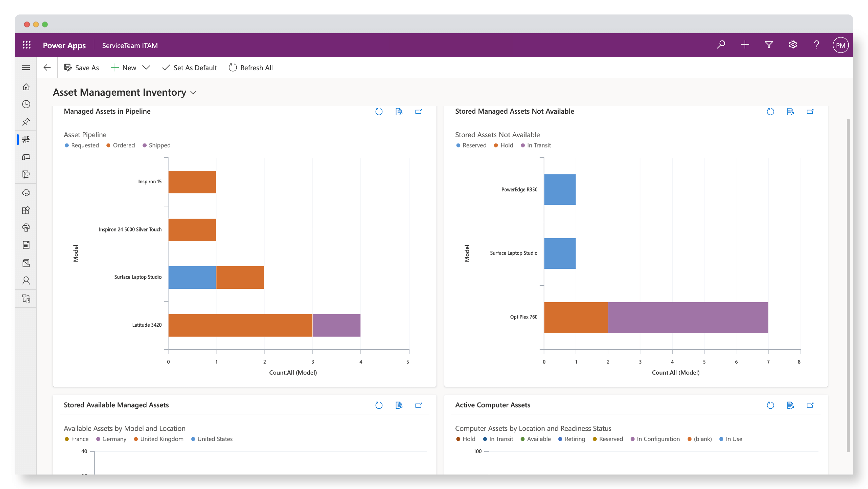Open the New button dropdown arrow
The height and width of the screenshot is (489, 868).
click(146, 68)
